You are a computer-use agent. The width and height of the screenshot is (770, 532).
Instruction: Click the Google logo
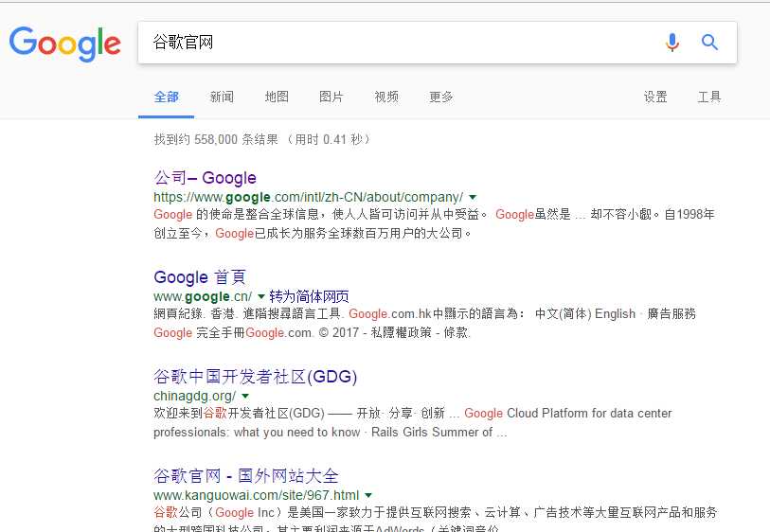64,44
